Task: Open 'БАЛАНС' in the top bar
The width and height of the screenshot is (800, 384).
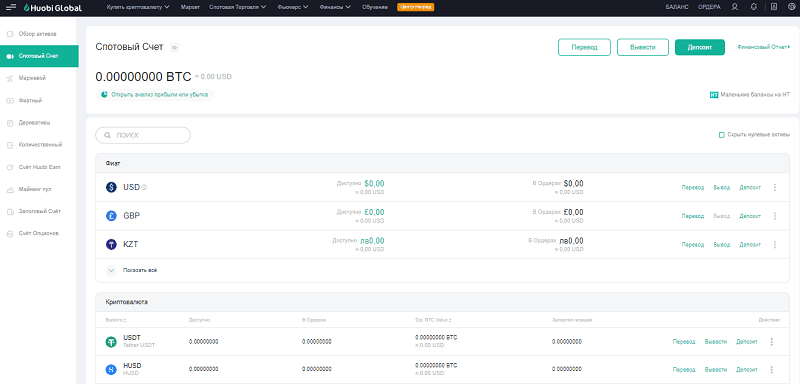Action: (678, 7)
